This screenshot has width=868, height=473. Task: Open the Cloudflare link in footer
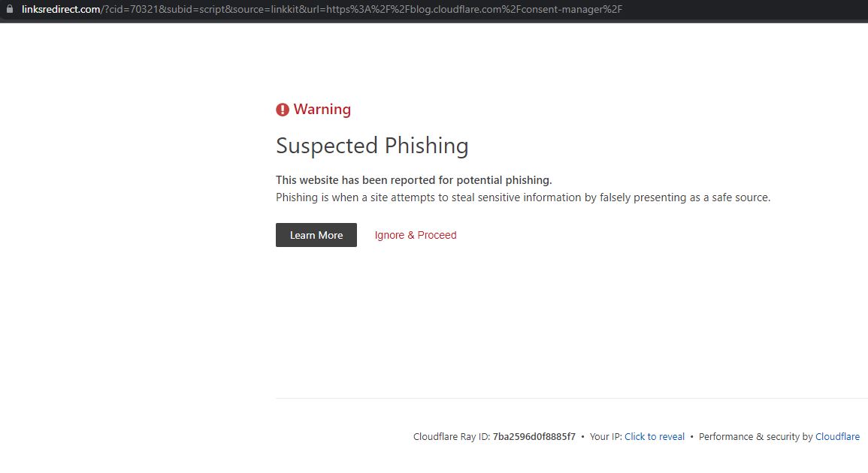tap(837, 436)
